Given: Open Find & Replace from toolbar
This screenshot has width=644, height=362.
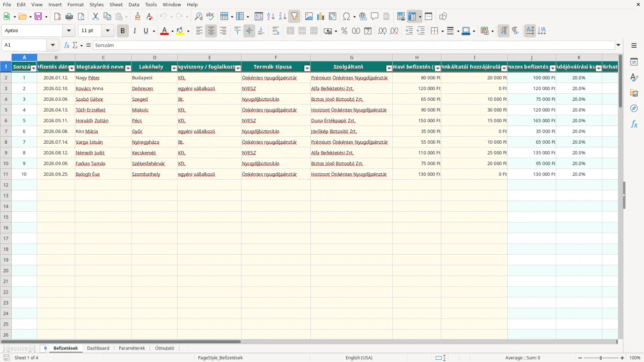Looking at the screenshot, I should point(199,17).
